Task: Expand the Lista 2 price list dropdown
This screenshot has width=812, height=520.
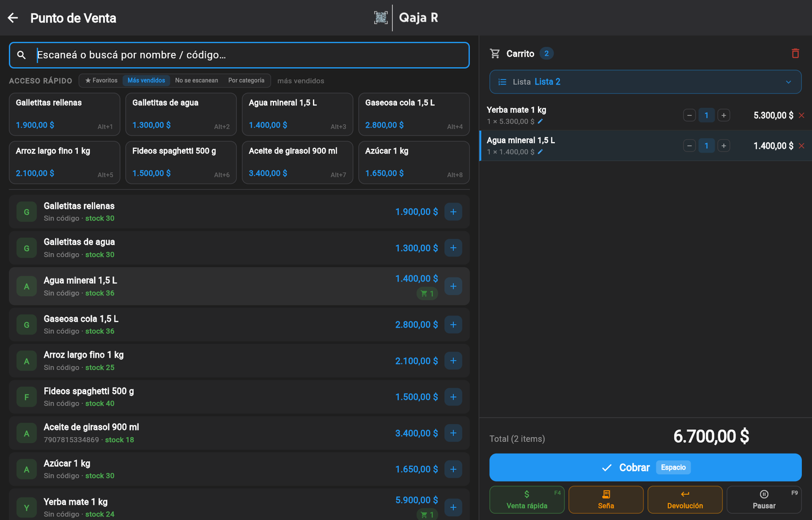Action: [x=645, y=82]
